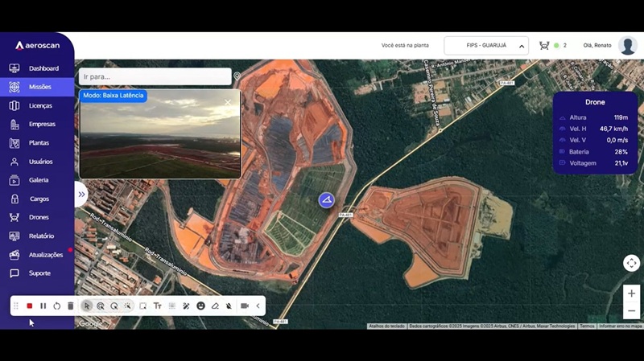Click 'Olá, Renato' greeting text

(x=597, y=46)
